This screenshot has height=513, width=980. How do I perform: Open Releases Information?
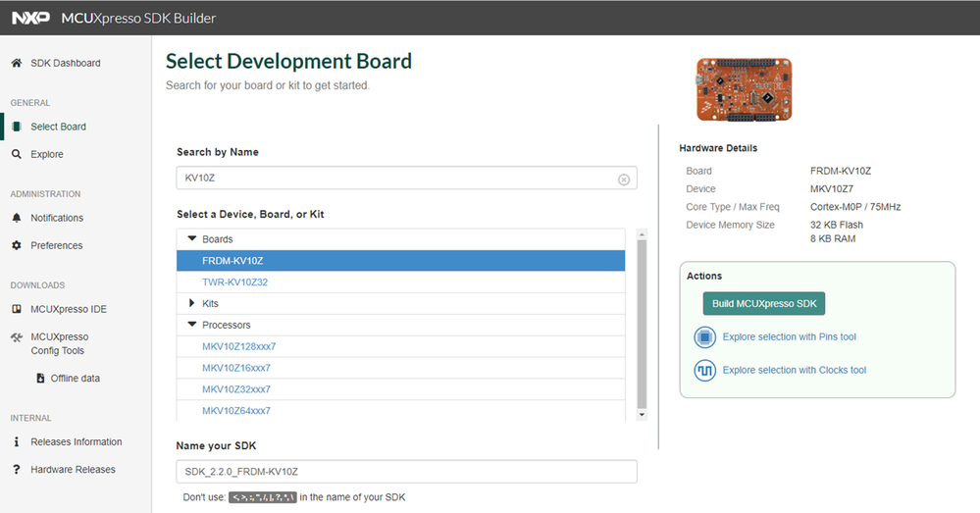pyautogui.click(x=77, y=441)
